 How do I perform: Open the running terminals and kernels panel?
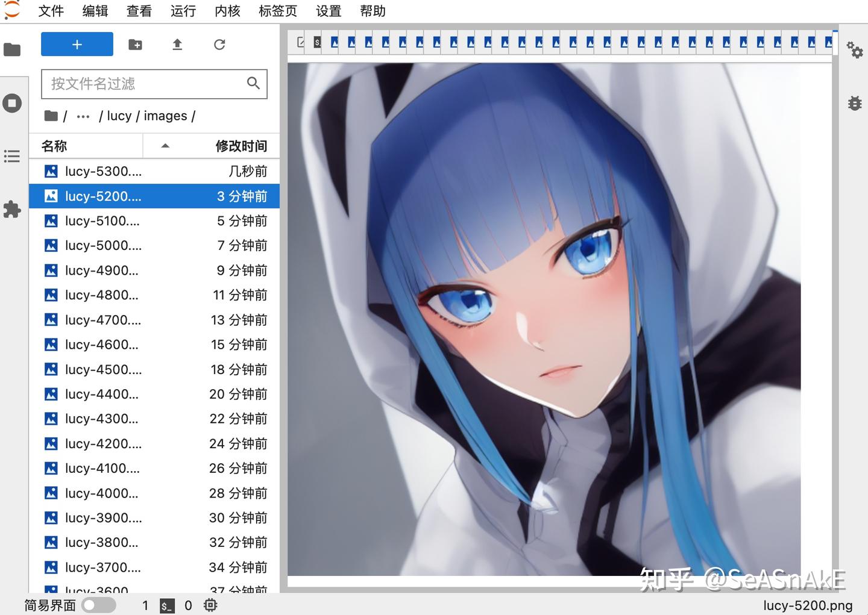[12, 102]
